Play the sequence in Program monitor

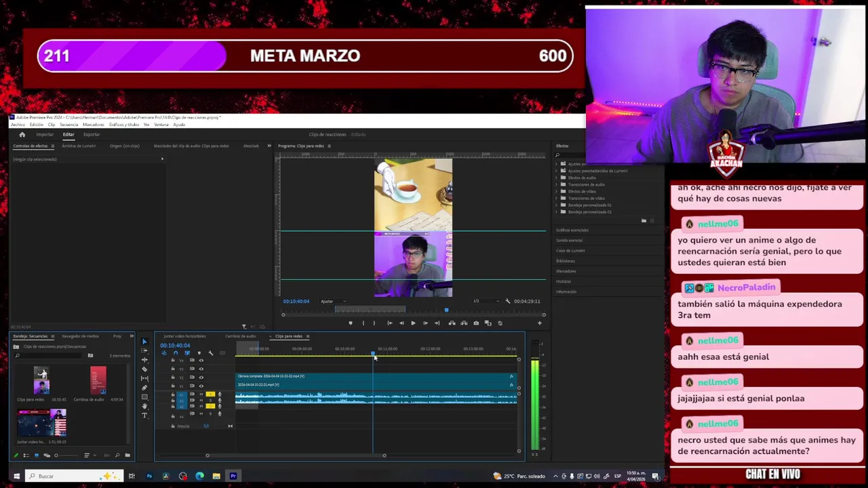[x=413, y=323]
